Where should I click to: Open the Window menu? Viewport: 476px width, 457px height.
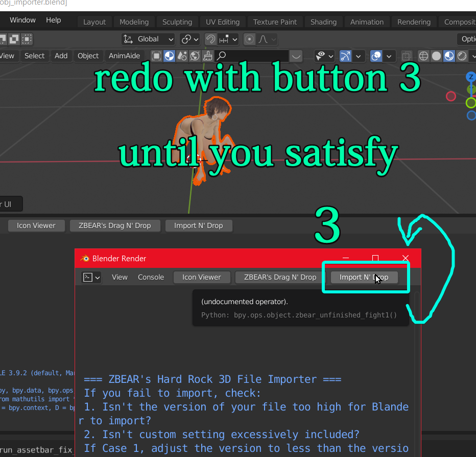(22, 20)
